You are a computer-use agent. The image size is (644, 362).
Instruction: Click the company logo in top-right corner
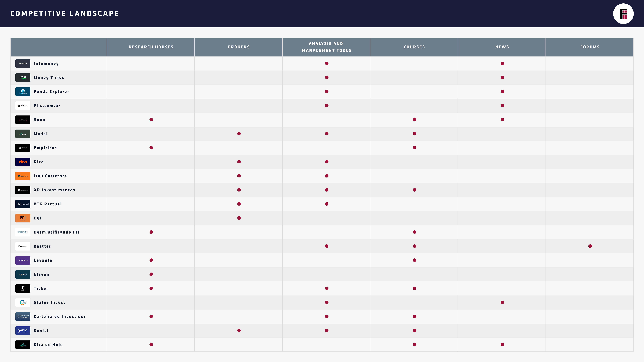click(x=623, y=13)
